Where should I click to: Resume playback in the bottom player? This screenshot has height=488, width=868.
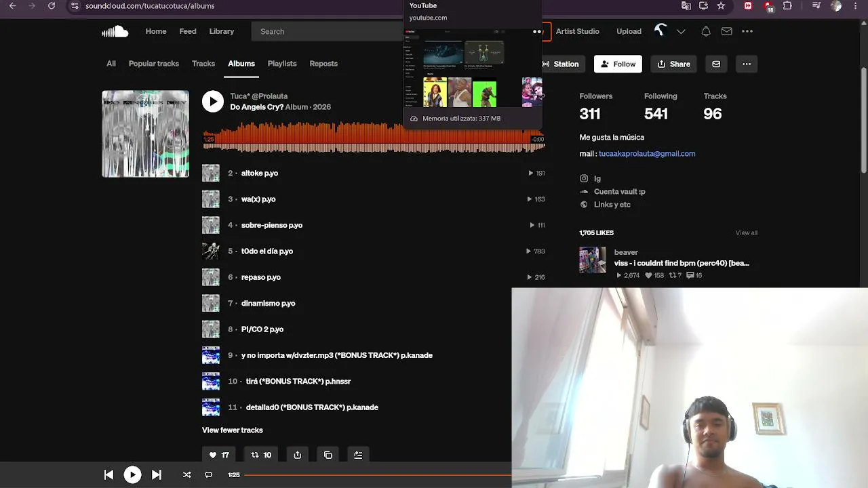click(x=132, y=475)
